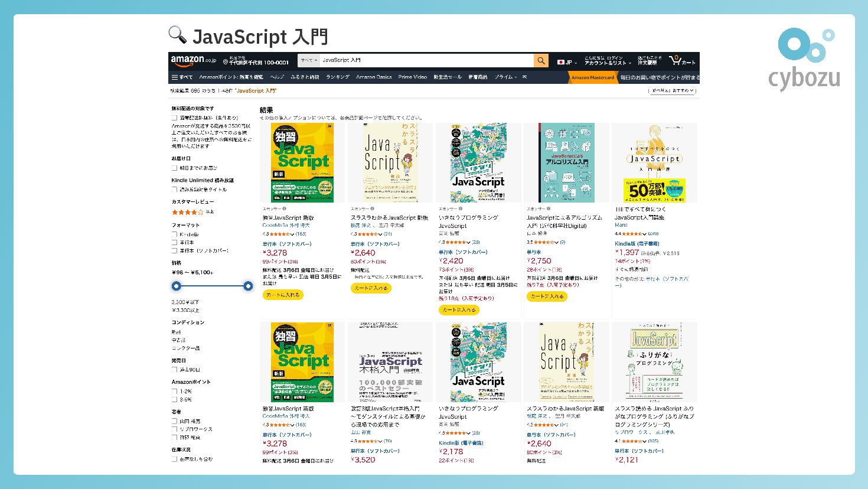
Task: Expand rating chevron for アルゴリズム入門 book
Action: [556, 242]
